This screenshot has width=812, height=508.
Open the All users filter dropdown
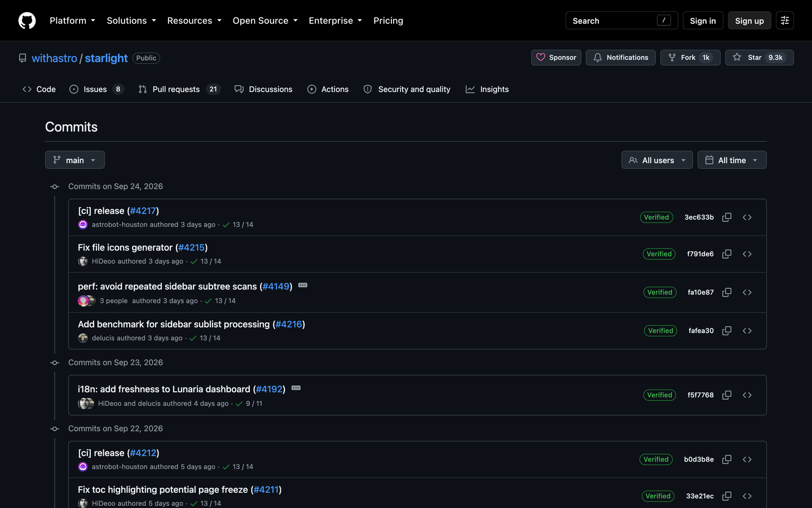pos(657,160)
